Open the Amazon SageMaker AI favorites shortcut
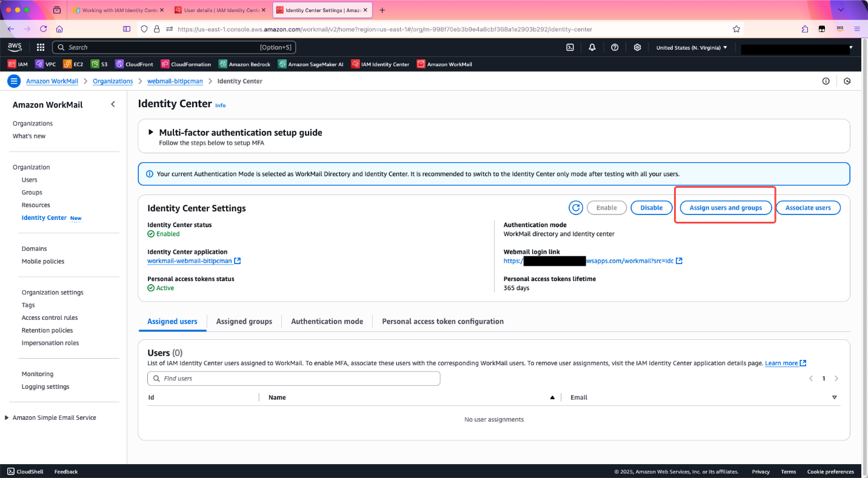 point(311,64)
